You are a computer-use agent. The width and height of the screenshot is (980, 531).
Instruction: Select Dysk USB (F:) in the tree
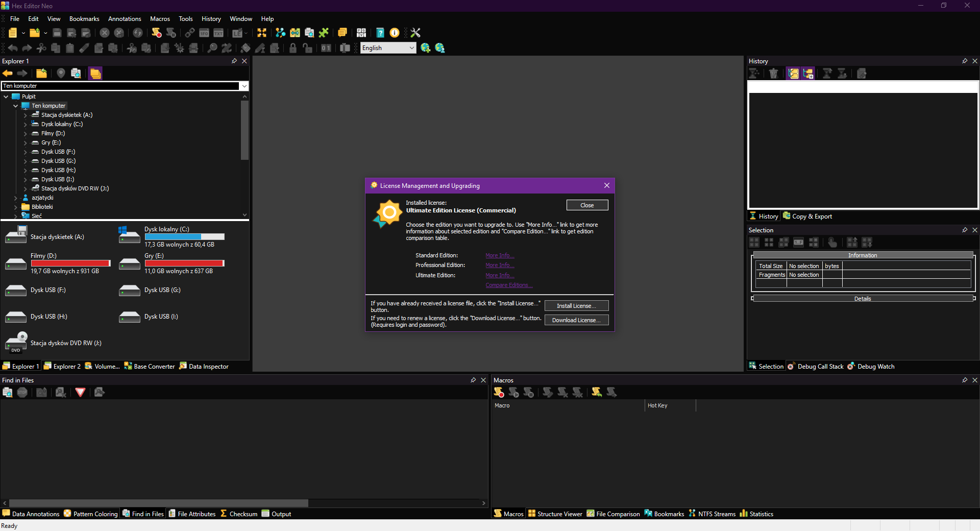pyautogui.click(x=58, y=152)
